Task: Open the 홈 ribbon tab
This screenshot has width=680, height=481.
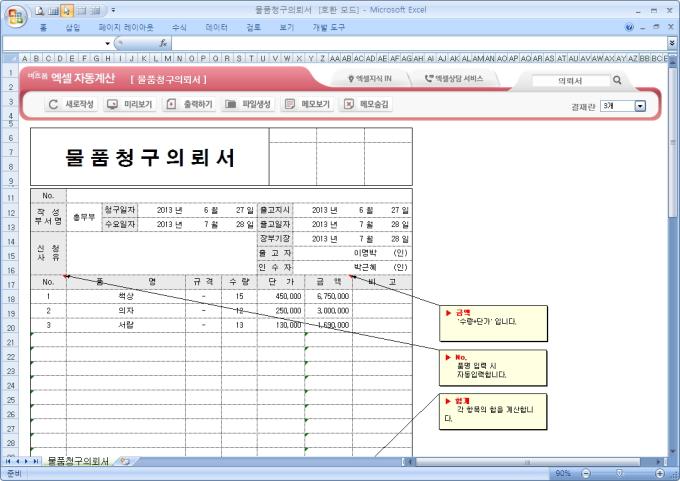Action: coord(43,28)
